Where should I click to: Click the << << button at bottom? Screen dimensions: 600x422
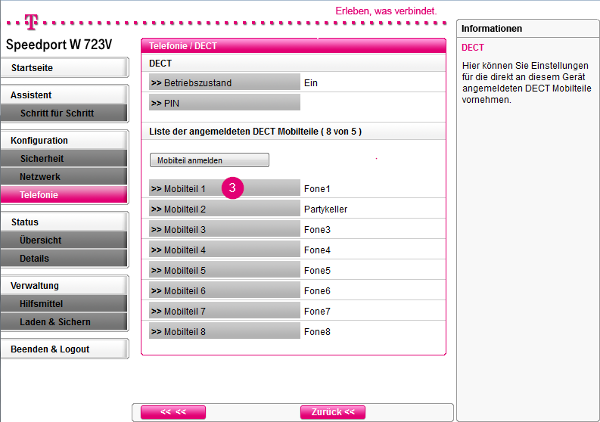[173, 412]
